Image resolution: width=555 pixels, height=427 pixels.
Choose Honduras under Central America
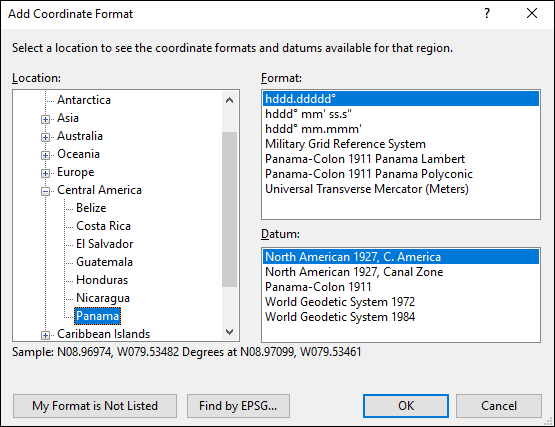[102, 280]
